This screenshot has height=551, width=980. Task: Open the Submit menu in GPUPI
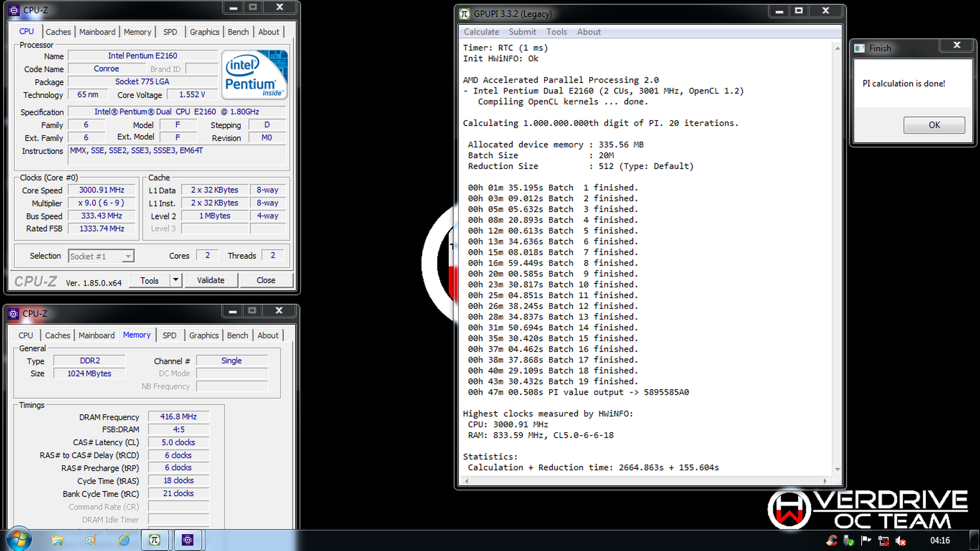(522, 32)
